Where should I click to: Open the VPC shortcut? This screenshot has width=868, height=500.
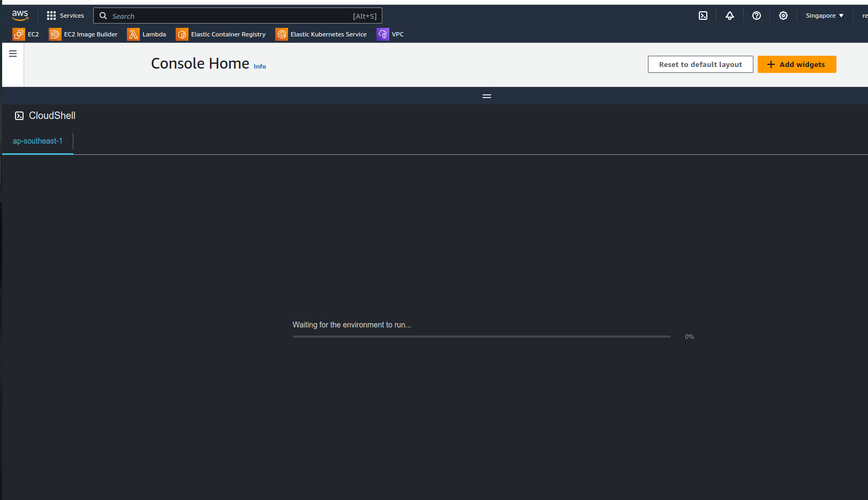coord(390,34)
